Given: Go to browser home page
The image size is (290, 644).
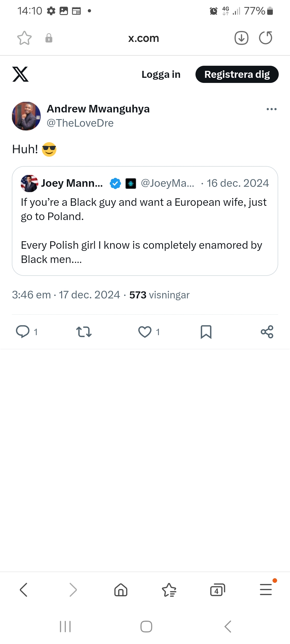Looking at the screenshot, I should [121, 590].
